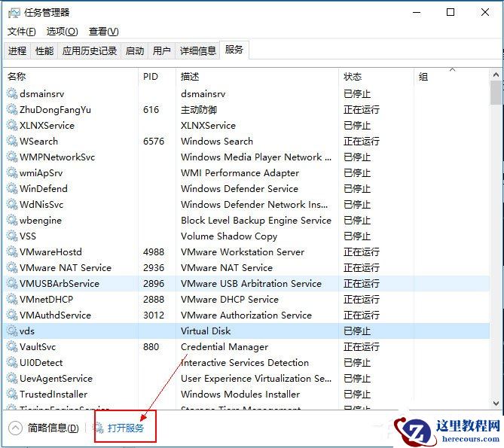Switch to the 详细信息 tab

[x=197, y=50]
